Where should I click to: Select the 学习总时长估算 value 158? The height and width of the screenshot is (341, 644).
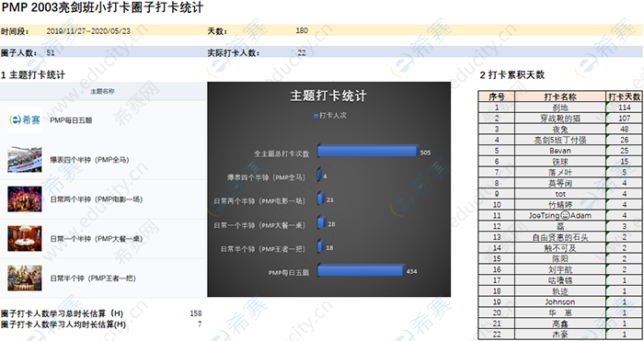coord(195,313)
